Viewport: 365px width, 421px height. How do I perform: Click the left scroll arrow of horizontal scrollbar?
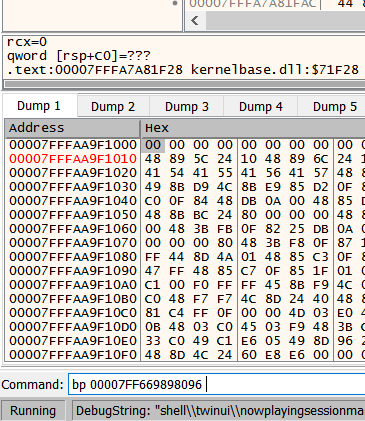[x=195, y=21]
